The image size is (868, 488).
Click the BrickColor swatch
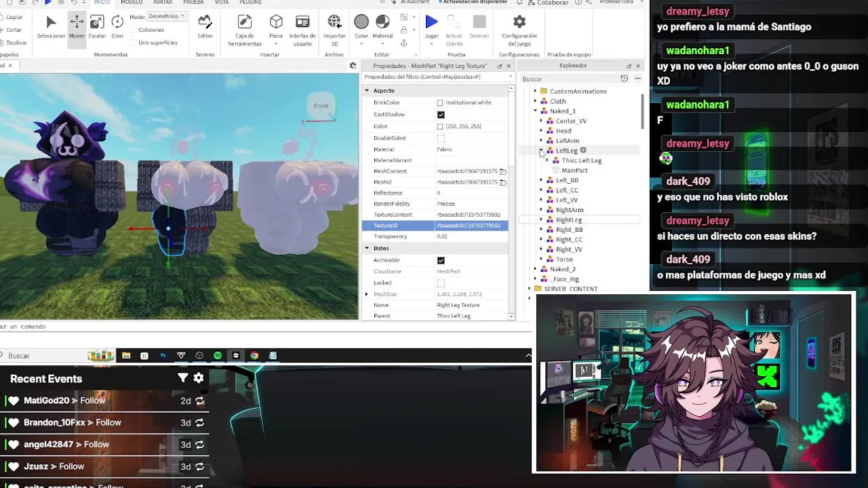440,103
